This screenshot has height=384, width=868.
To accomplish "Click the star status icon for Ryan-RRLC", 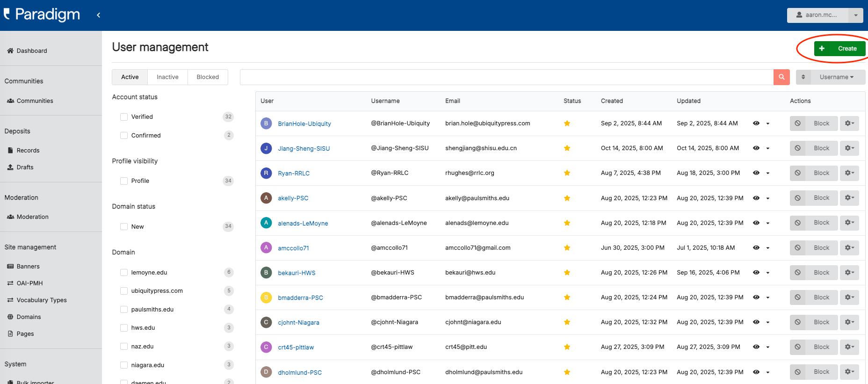I will click(x=567, y=173).
